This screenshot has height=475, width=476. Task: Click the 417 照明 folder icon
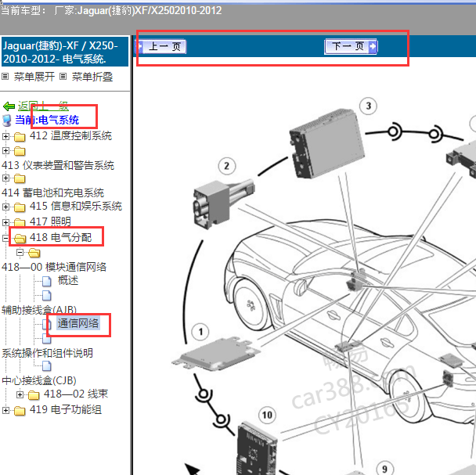pos(20,223)
